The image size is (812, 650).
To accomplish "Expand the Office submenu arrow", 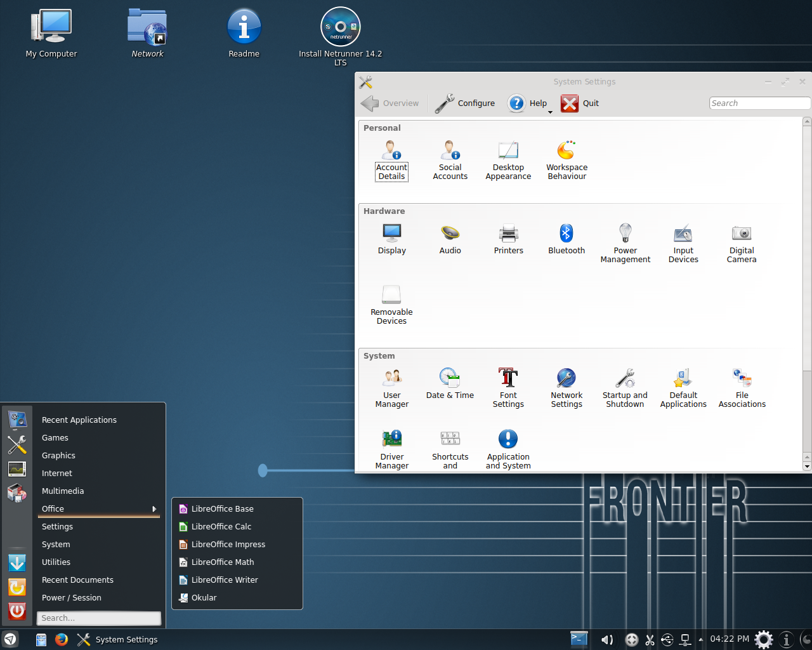I will pyautogui.click(x=154, y=509).
